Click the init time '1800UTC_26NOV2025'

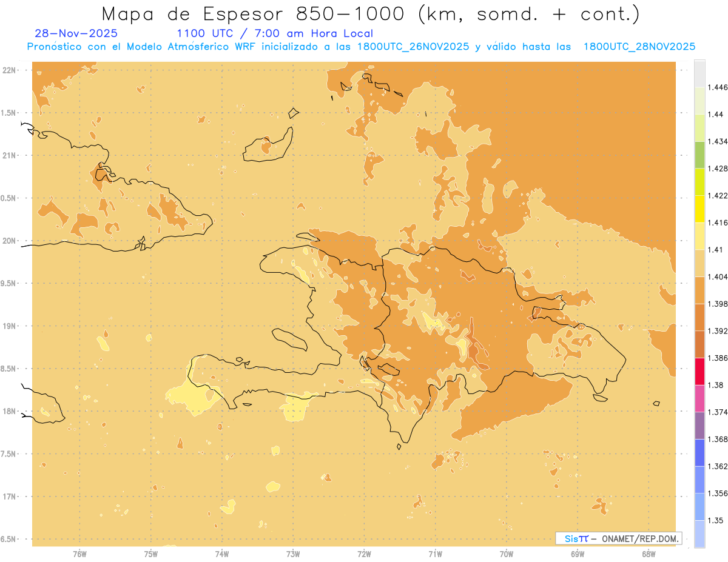413,47
